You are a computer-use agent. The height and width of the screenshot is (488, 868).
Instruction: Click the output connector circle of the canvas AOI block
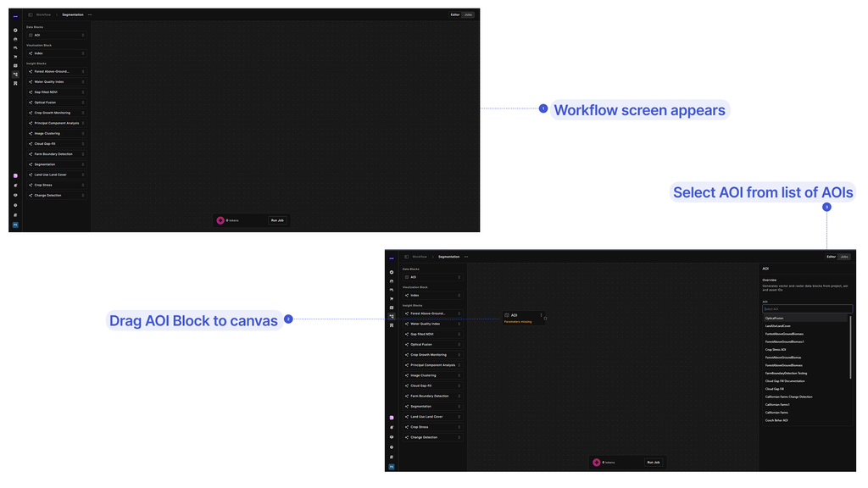point(545,319)
